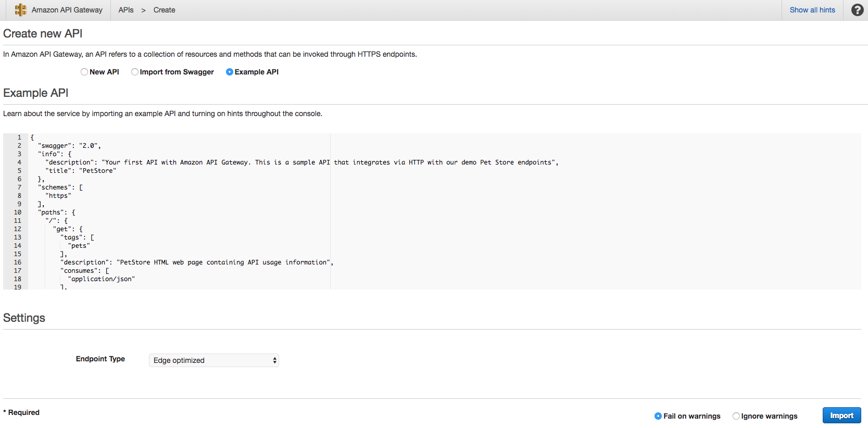Click Show all hints
The width and height of the screenshot is (868, 428).
(x=812, y=10)
